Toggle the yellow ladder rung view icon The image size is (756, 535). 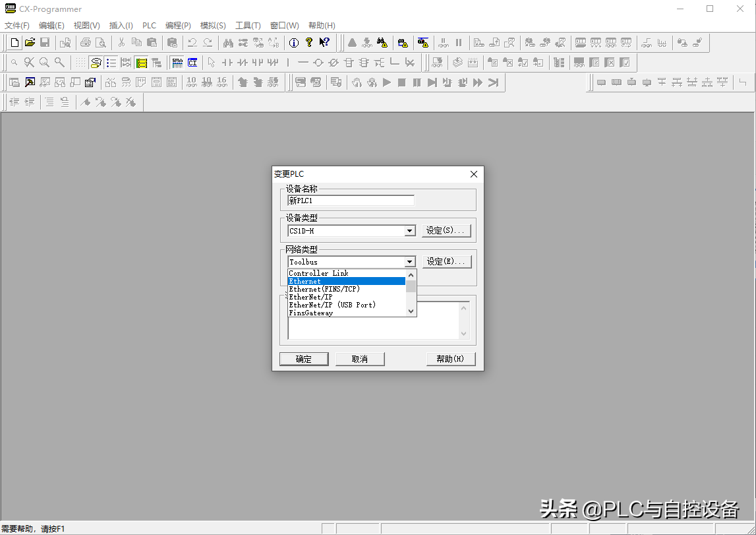point(141,63)
